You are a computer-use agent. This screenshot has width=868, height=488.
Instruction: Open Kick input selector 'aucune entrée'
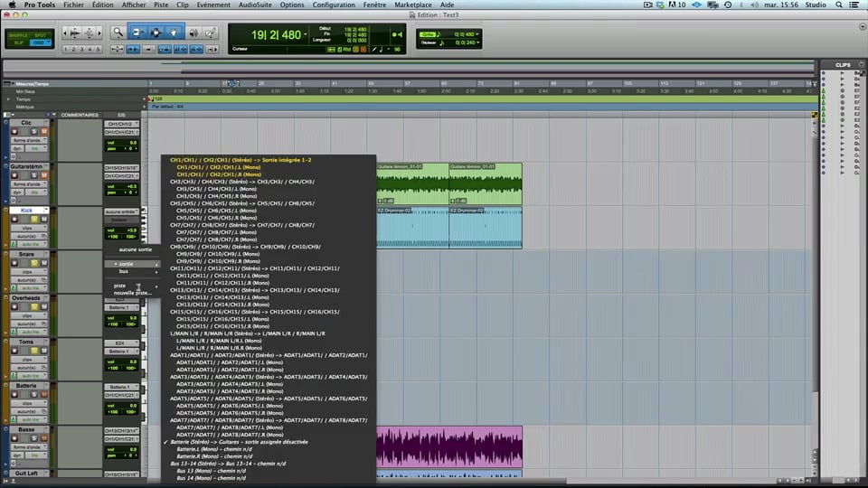pyautogui.click(x=122, y=211)
